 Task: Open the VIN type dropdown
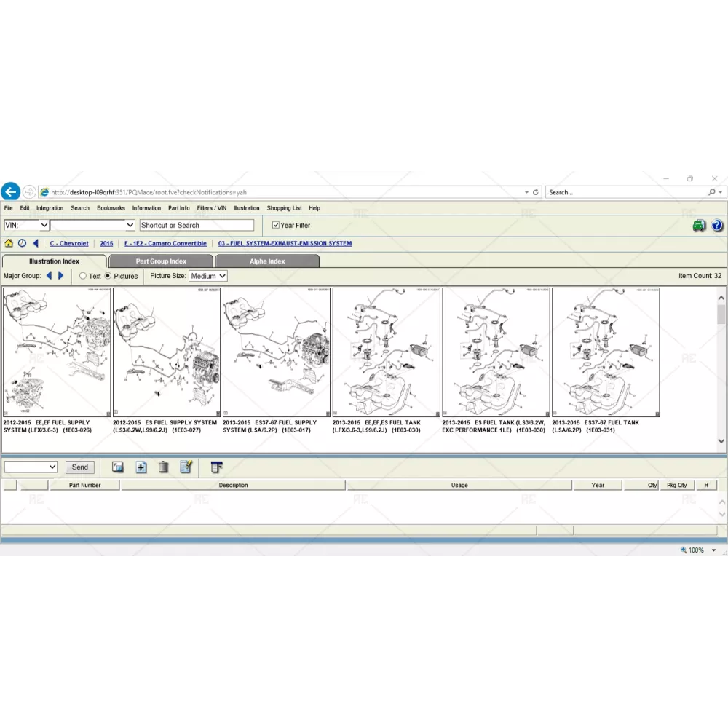[x=27, y=226]
